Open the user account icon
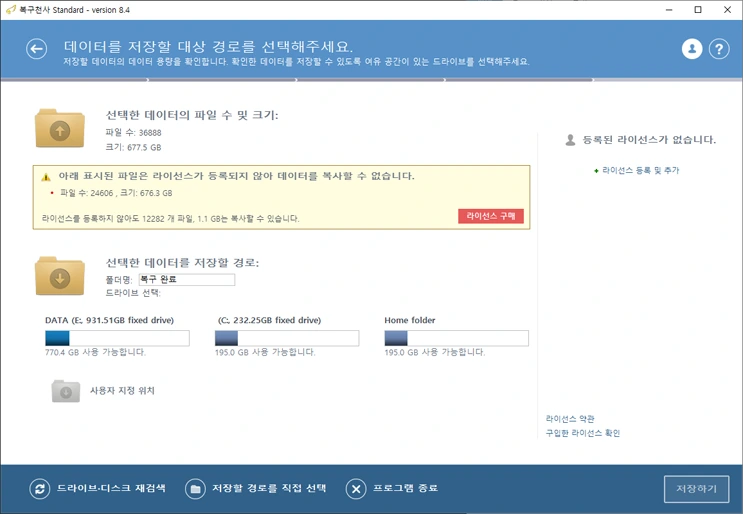Screen dimensions: 743x514 click(x=692, y=49)
